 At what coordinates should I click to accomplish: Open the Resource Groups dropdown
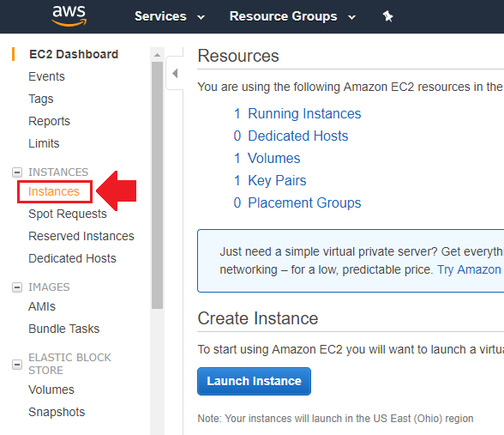pos(292,16)
